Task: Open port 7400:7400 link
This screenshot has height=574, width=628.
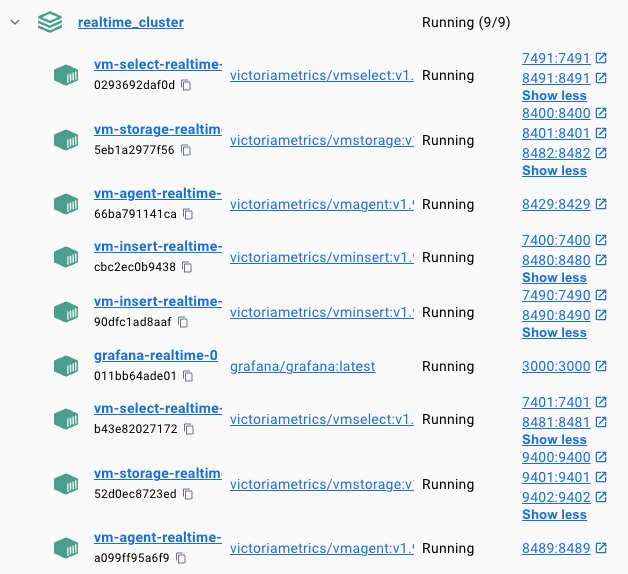Action: point(556,240)
